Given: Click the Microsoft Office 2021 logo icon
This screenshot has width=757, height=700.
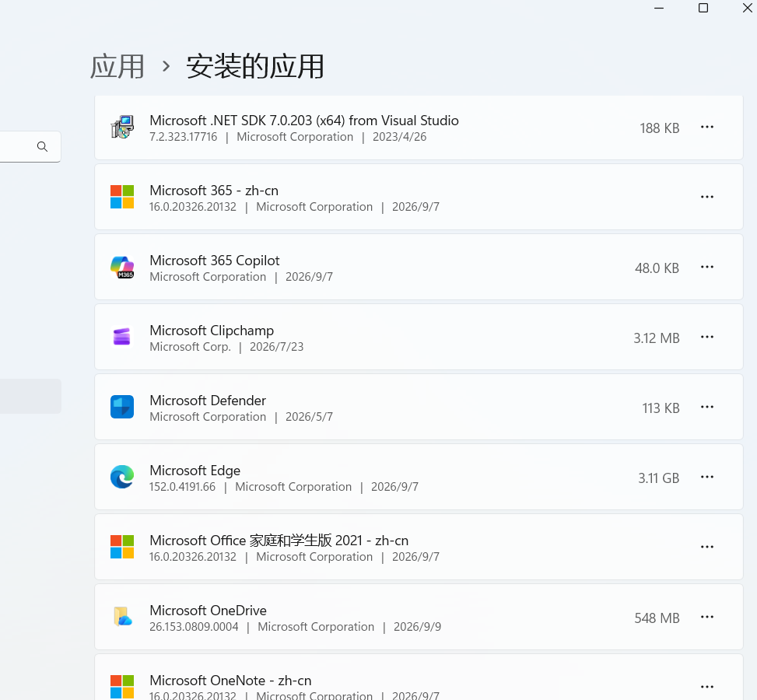Looking at the screenshot, I should coord(122,547).
